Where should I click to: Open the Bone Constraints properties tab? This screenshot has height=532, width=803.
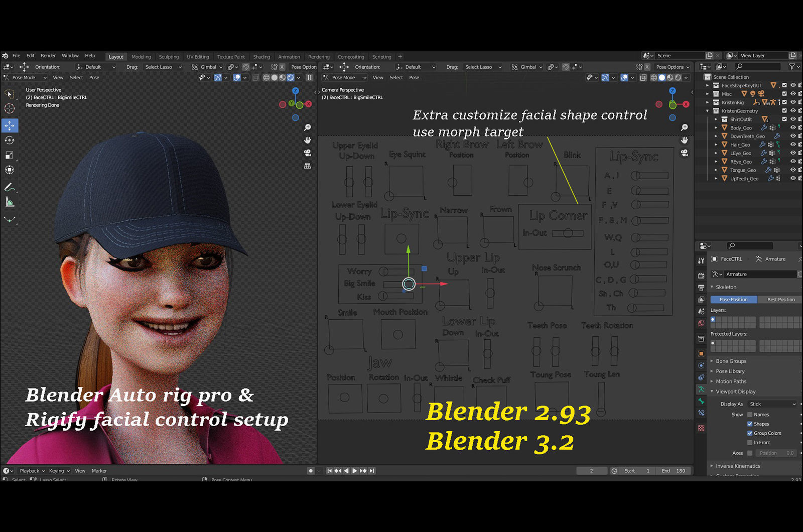701,413
